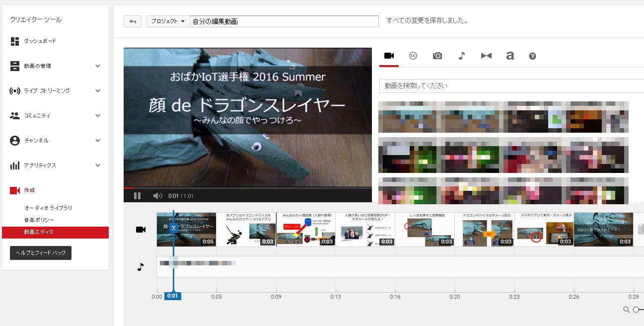Open the プロジェクト dropdown
This screenshot has width=644, height=326.
tap(168, 21)
